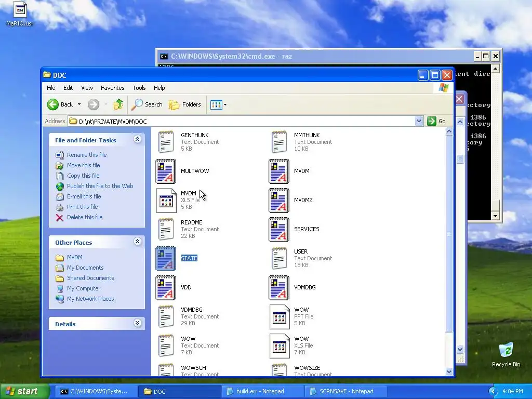Click Delete this file link
Image resolution: width=532 pixels, height=399 pixels.
tap(85, 217)
